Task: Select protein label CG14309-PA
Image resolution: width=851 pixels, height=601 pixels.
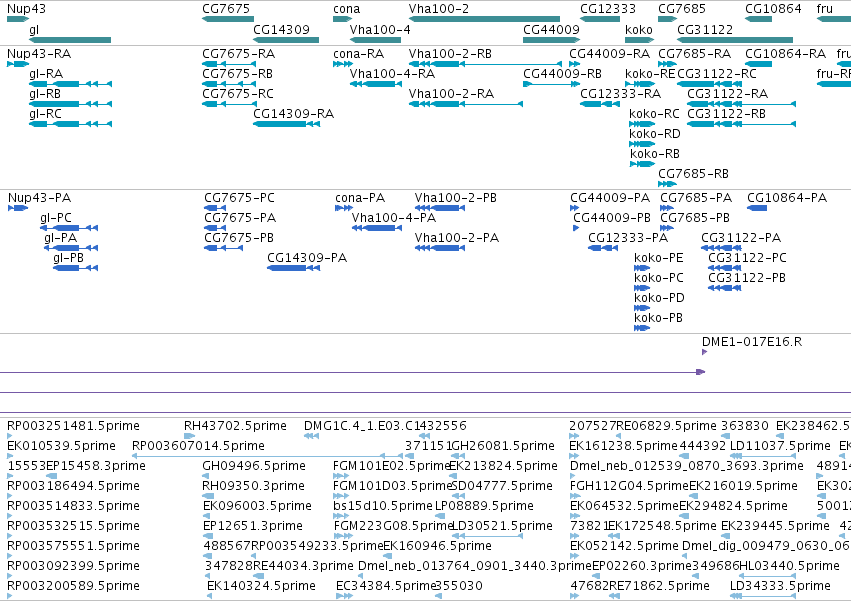Action: coord(307,258)
